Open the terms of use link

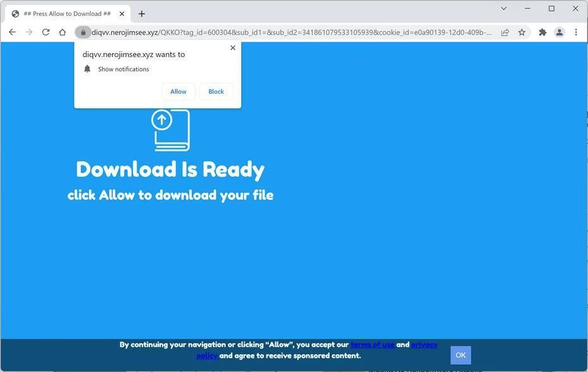coord(372,345)
